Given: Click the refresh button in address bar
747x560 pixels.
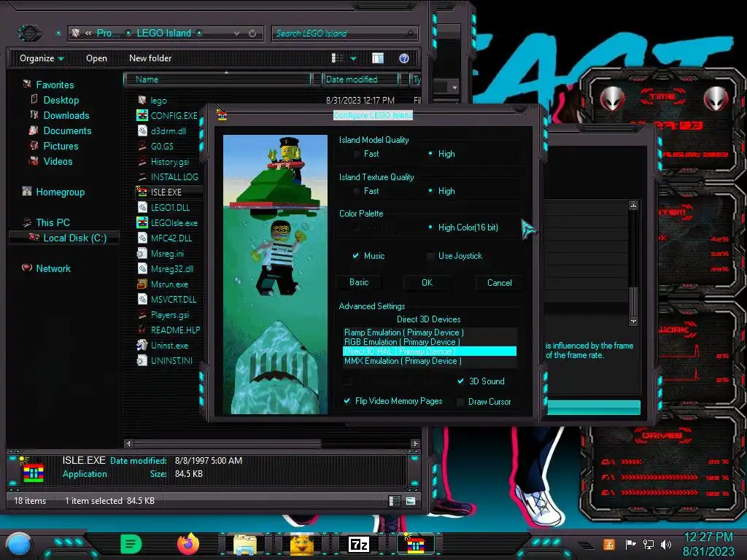Looking at the screenshot, I should pyautogui.click(x=252, y=34).
